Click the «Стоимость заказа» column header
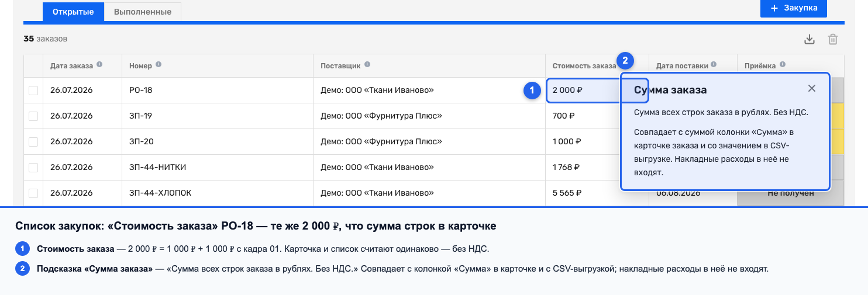This screenshot has width=868, height=295. click(x=584, y=65)
